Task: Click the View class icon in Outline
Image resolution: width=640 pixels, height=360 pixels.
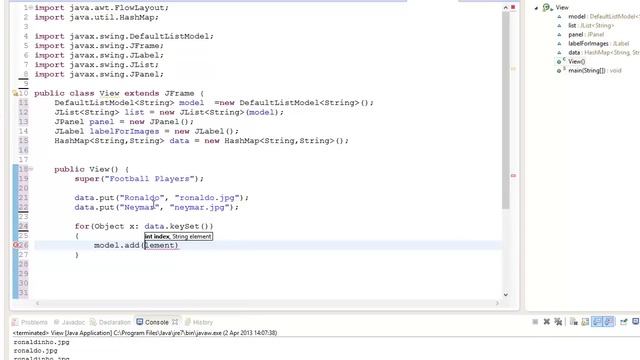Action: click(x=547, y=7)
